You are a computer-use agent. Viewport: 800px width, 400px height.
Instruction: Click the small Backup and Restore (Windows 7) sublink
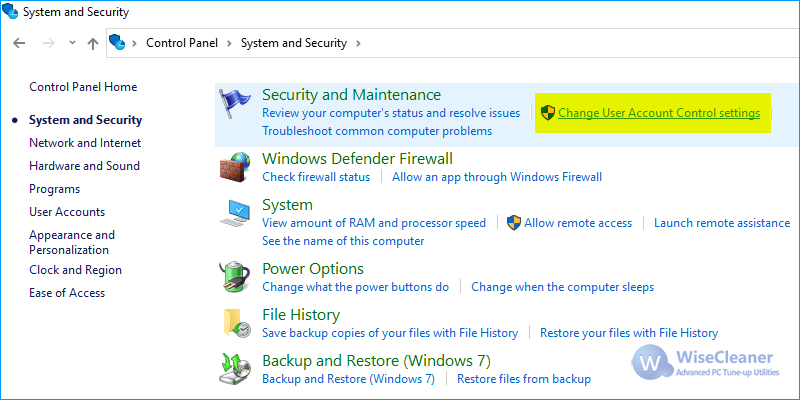(x=348, y=379)
